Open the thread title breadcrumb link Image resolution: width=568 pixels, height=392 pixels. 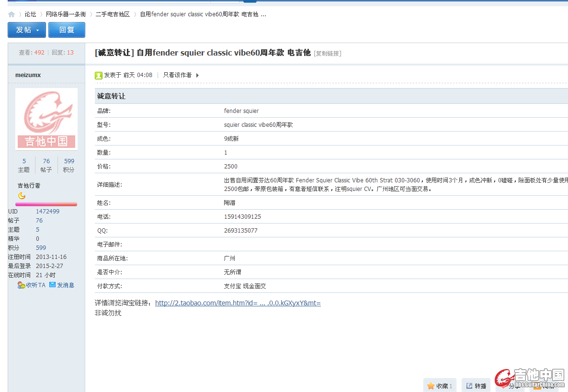tap(203, 14)
